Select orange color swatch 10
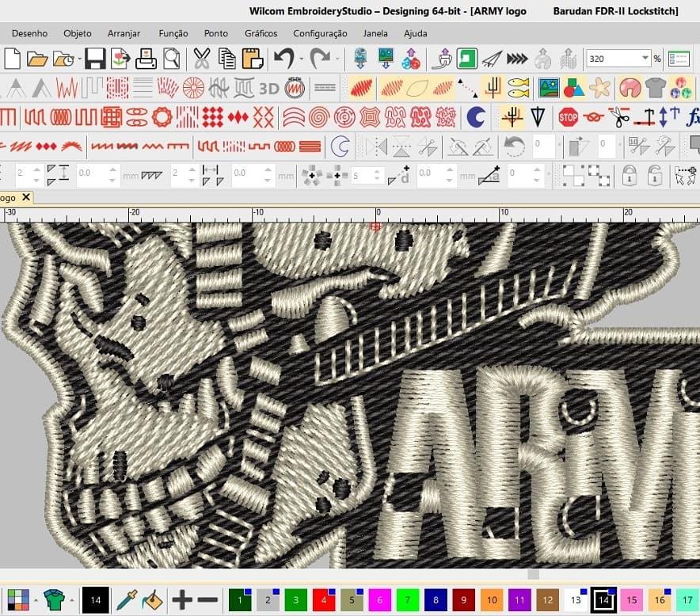 (x=492, y=599)
